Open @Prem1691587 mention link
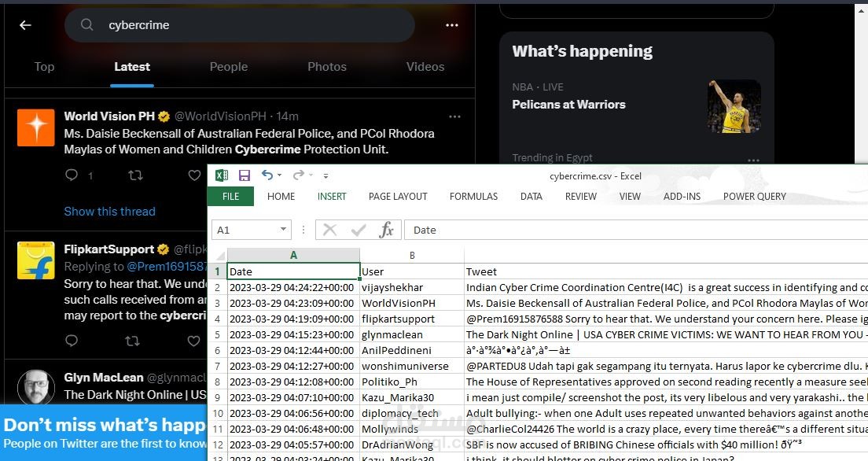 (167, 267)
